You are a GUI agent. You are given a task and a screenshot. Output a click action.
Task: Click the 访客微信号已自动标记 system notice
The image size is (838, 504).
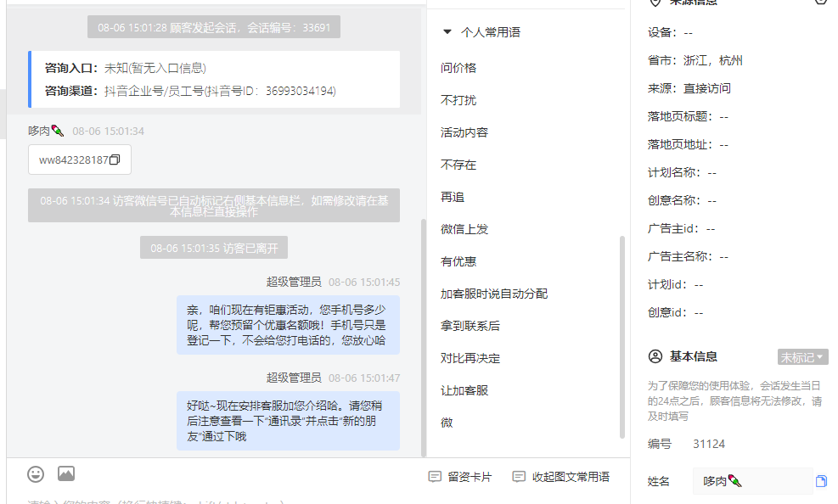click(214, 205)
